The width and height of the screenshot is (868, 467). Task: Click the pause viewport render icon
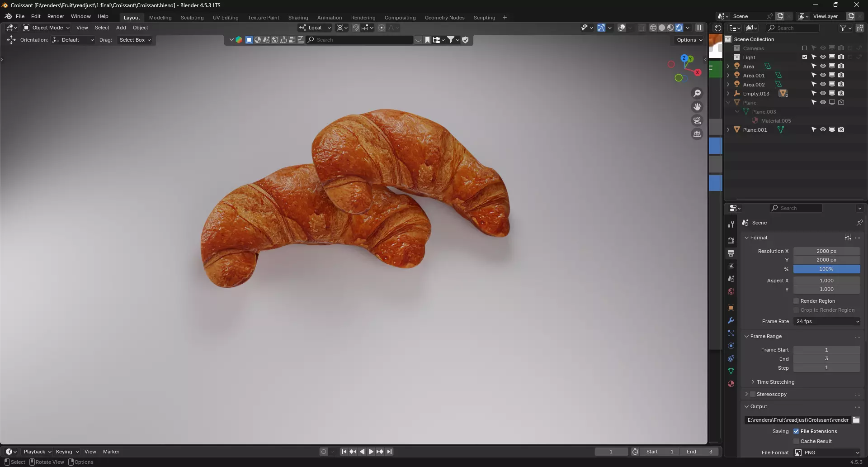[699, 28]
